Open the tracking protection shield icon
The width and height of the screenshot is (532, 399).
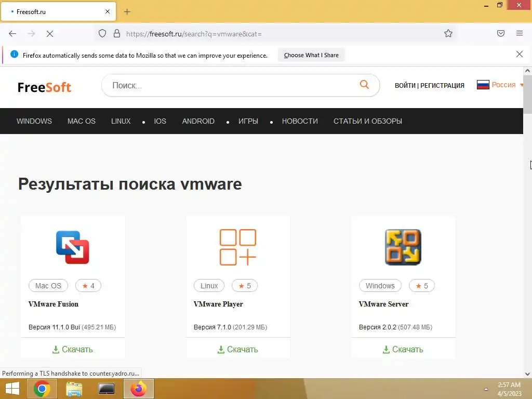point(102,33)
